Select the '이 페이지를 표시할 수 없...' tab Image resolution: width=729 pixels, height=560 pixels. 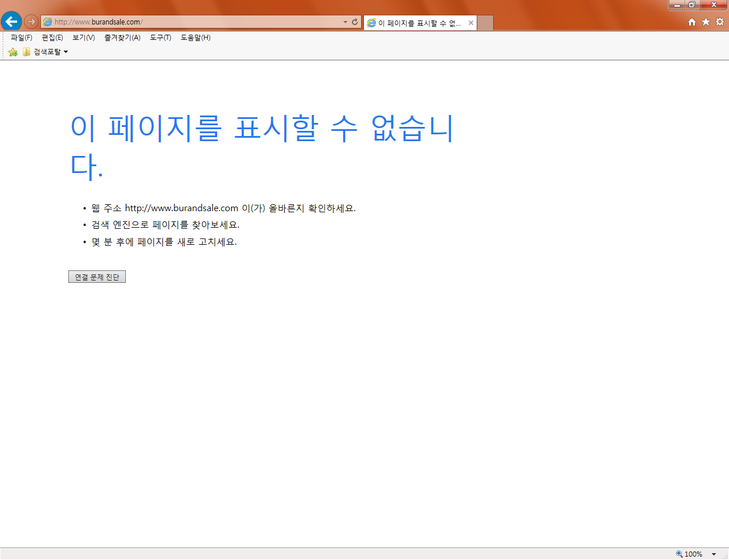coord(420,23)
